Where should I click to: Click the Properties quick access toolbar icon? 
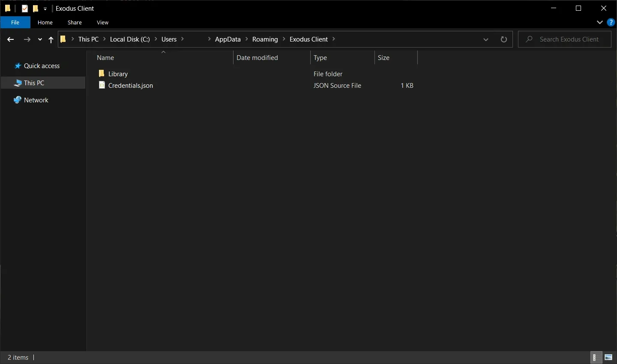[25, 9]
